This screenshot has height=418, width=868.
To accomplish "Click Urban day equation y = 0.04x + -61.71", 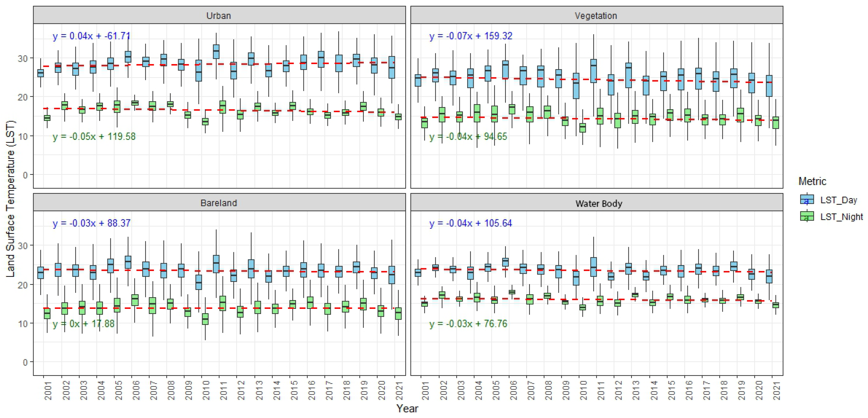I will (91, 36).
